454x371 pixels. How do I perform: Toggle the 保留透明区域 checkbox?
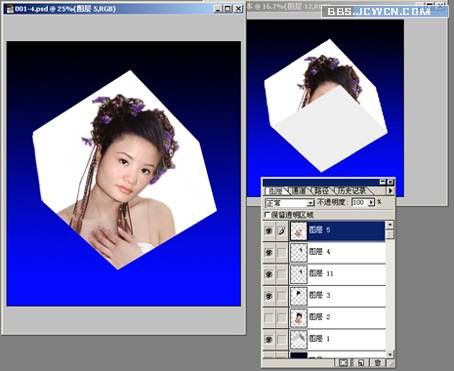click(x=267, y=215)
